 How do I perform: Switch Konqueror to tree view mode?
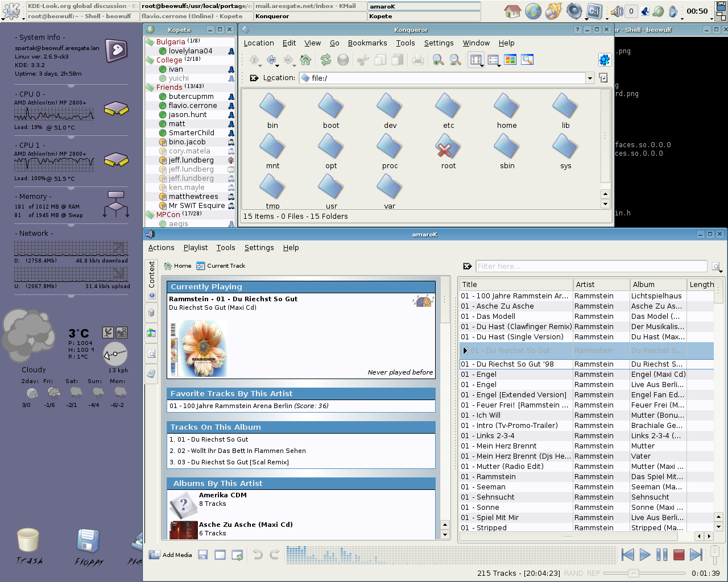point(493,60)
